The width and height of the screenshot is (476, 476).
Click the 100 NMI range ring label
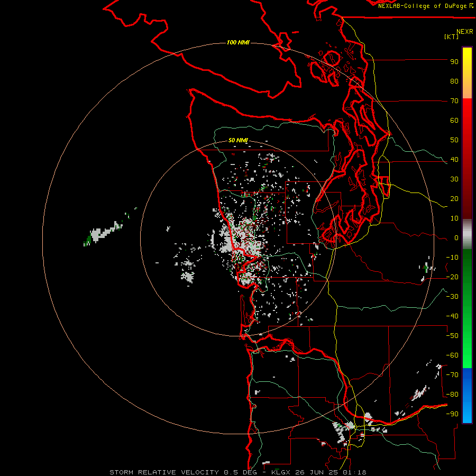click(238, 42)
